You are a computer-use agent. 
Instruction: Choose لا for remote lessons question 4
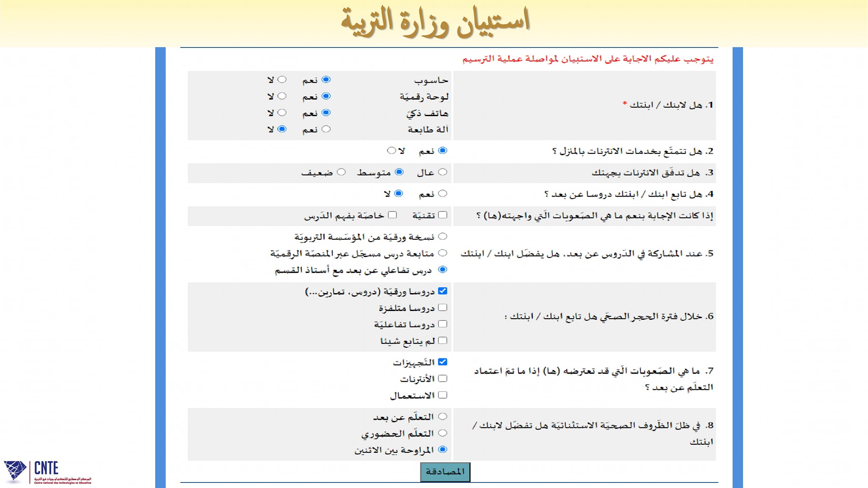point(399,194)
